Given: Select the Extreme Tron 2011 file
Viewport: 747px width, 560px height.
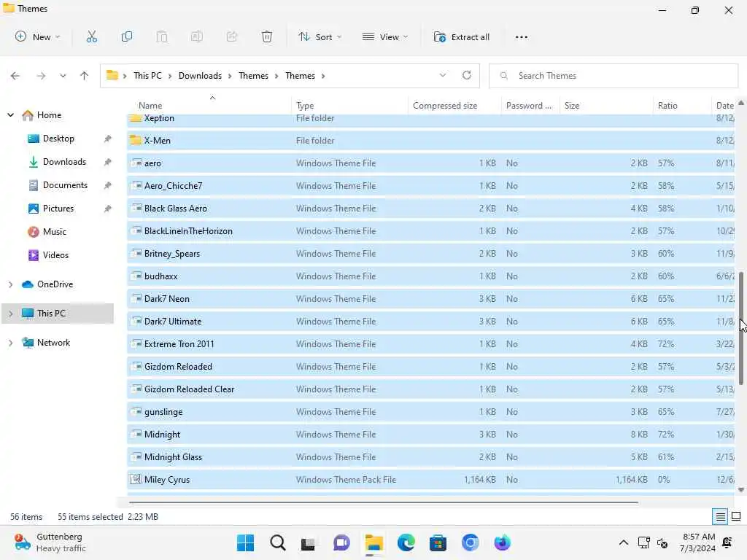Looking at the screenshot, I should click(x=430, y=344).
